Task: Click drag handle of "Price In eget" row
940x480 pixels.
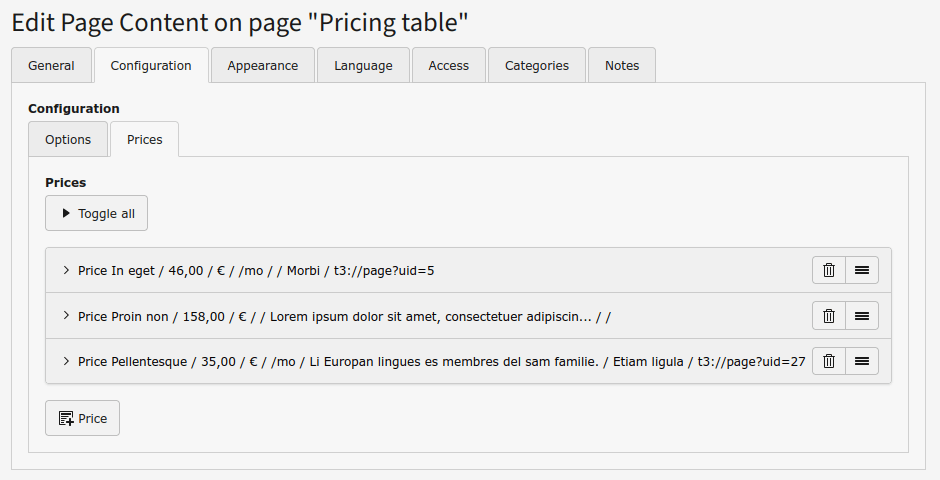Action: coord(862,270)
